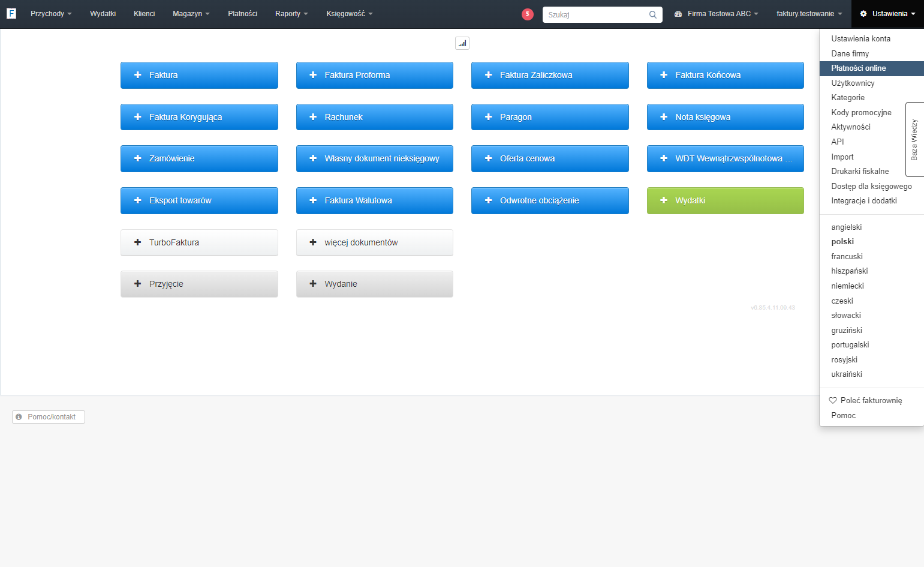Open Wydatki in the top navigation
Image resolution: width=924 pixels, height=567 pixels.
coord(103,14)
